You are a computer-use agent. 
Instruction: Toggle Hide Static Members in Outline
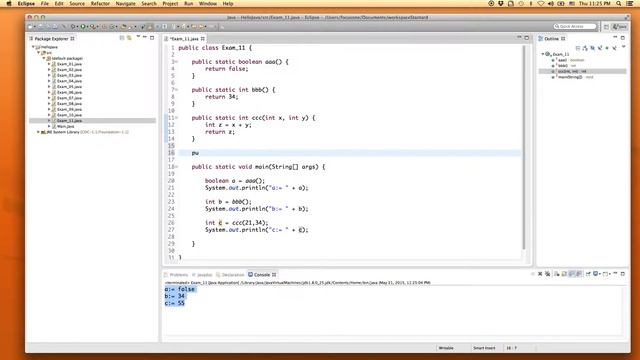[x=600, y=48]
